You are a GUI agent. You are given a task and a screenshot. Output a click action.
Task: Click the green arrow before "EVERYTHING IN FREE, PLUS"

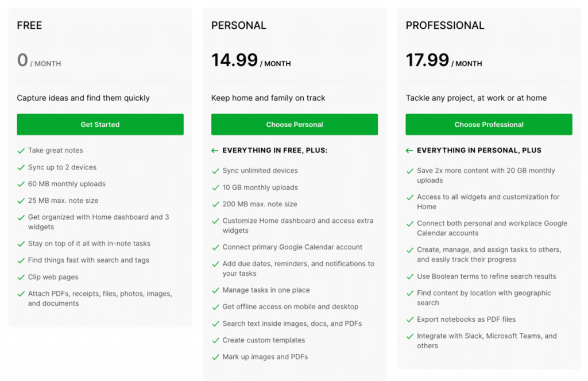point(214,150)
